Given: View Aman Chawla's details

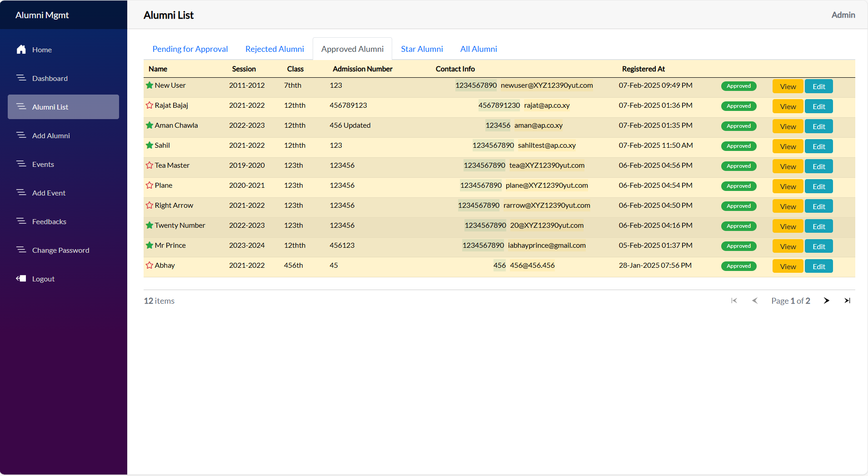Looking at the screenshot, I should click(x=788, y=126).
